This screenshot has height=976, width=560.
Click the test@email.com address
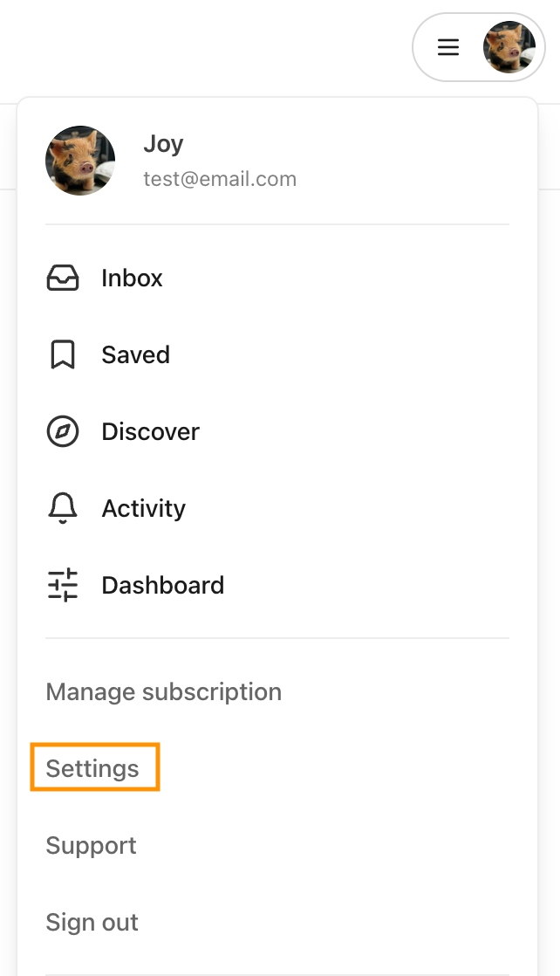pos(221,179)
